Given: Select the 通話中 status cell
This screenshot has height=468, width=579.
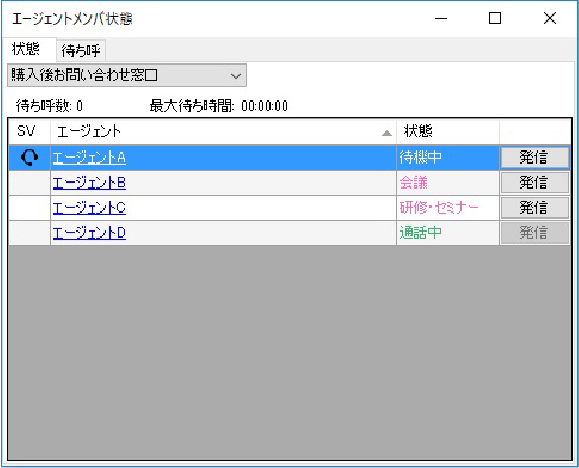Looking at the screenshot, I should 448,233.
